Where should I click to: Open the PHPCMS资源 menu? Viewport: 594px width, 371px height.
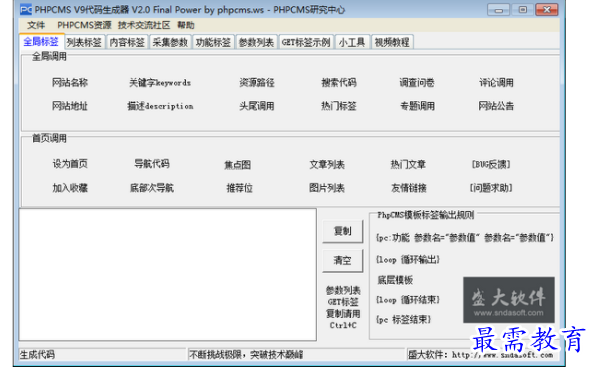(84, 25)
